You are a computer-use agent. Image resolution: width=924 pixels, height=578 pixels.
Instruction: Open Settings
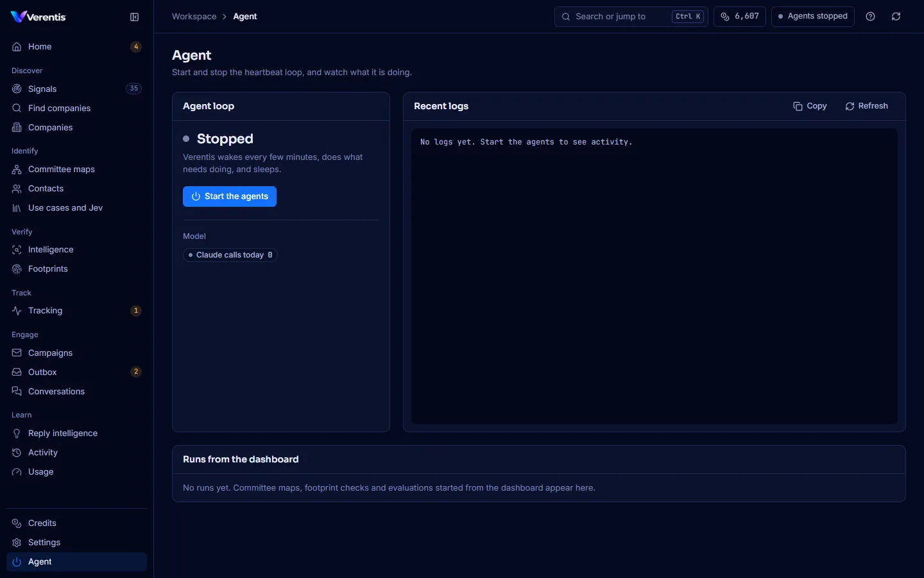pos(76,543)
